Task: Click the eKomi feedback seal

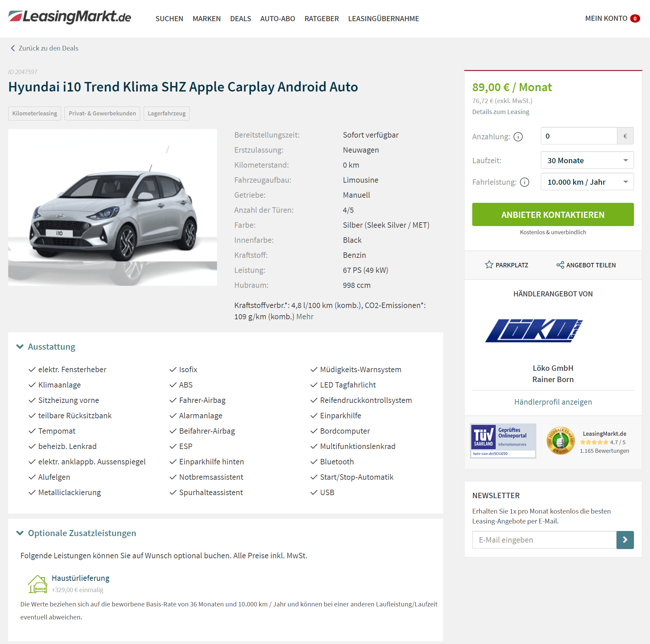Action: 560,441
